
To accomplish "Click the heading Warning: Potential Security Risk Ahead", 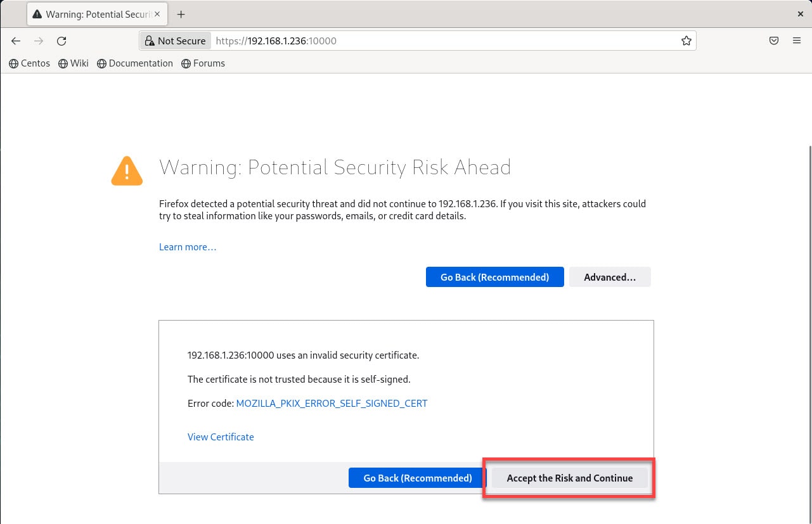I will point(335,167).
